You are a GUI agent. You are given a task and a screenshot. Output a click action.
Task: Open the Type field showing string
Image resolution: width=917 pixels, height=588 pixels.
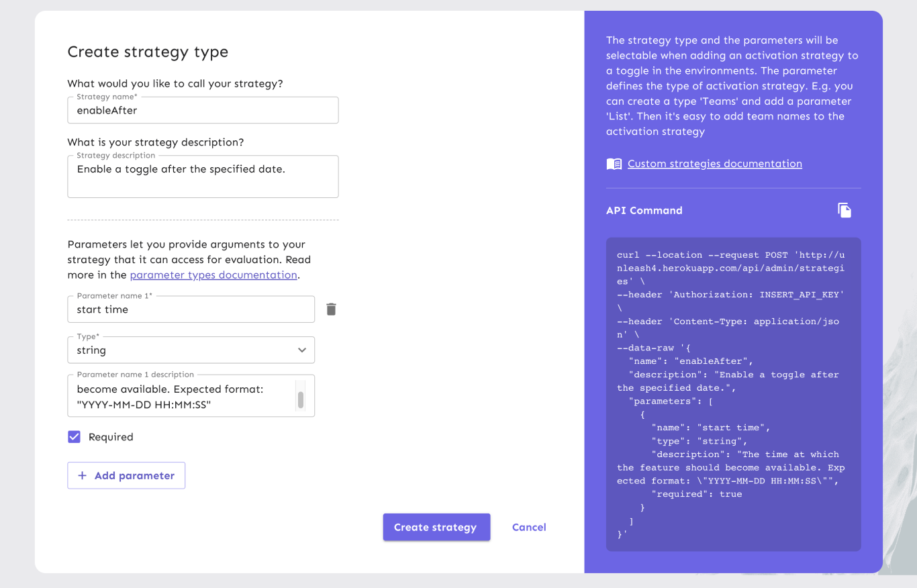point(181,350)
